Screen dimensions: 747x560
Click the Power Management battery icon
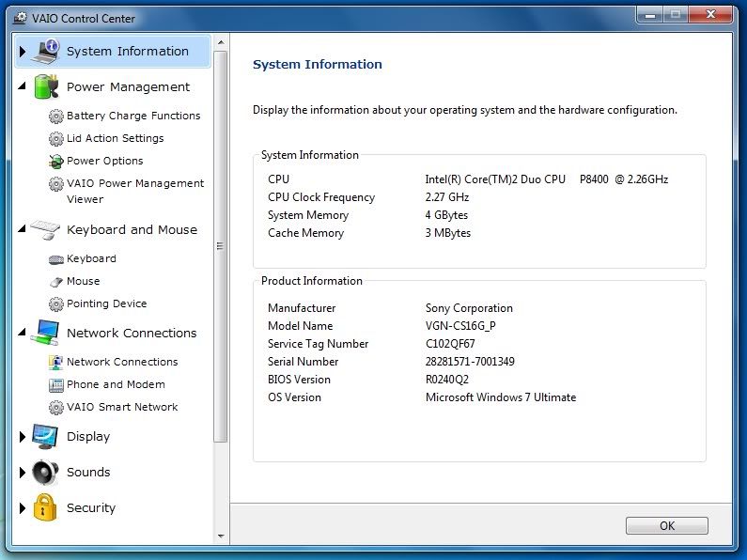(x=46, y=86)
